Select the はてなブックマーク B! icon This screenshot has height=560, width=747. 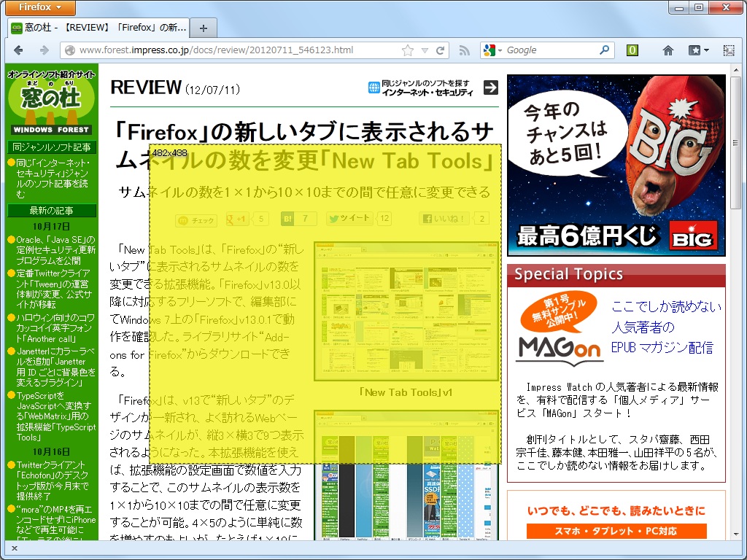[x=287, y=218]
